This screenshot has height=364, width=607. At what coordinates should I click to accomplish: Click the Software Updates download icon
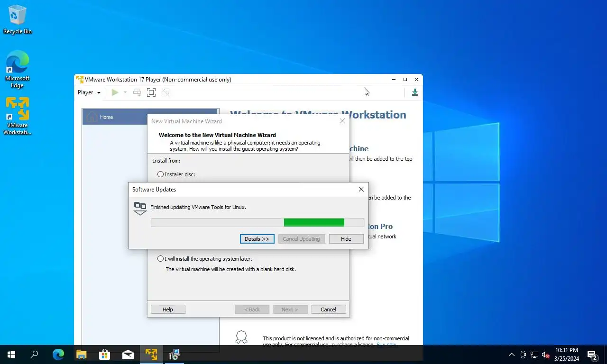140,209
